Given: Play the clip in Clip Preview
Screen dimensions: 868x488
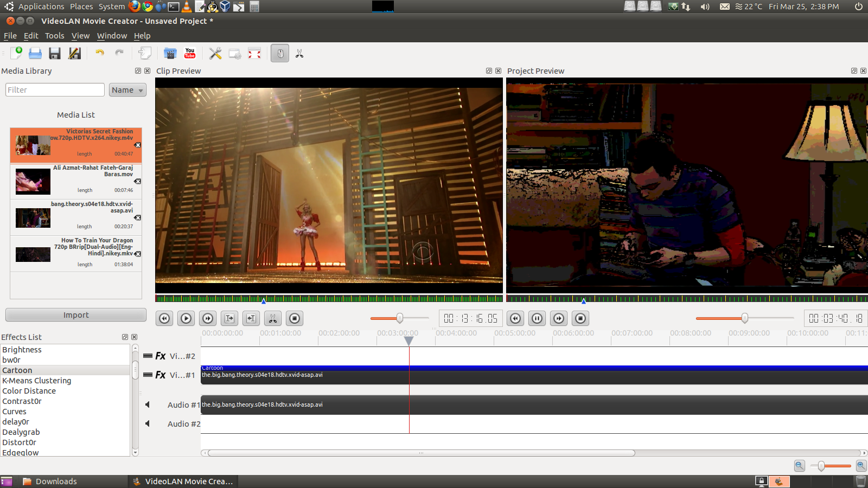Looking at the screenshot, I should click(x=186, y=318).
